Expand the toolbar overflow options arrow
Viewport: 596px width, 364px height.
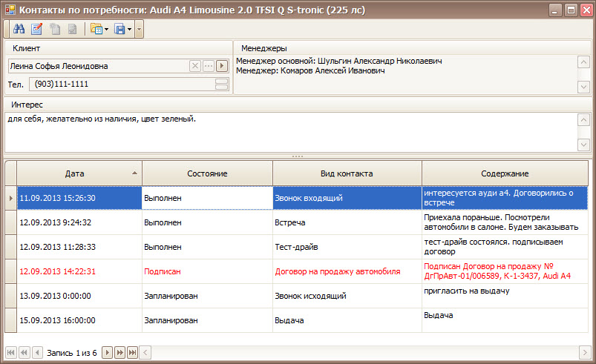click(140, 30)
